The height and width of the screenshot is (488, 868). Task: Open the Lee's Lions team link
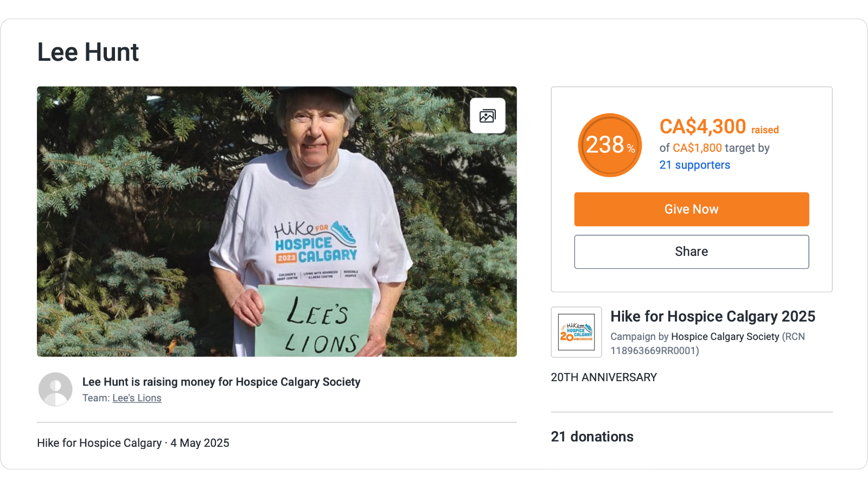point(137,398)
